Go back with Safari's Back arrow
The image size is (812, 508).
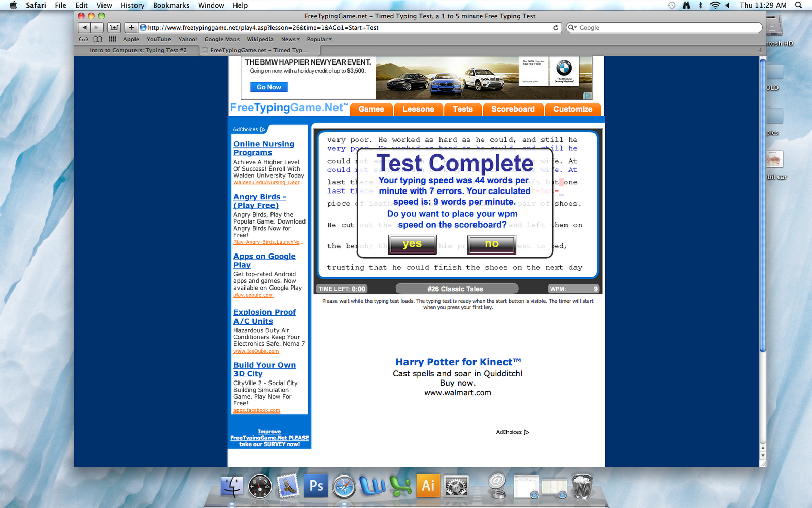85,27
